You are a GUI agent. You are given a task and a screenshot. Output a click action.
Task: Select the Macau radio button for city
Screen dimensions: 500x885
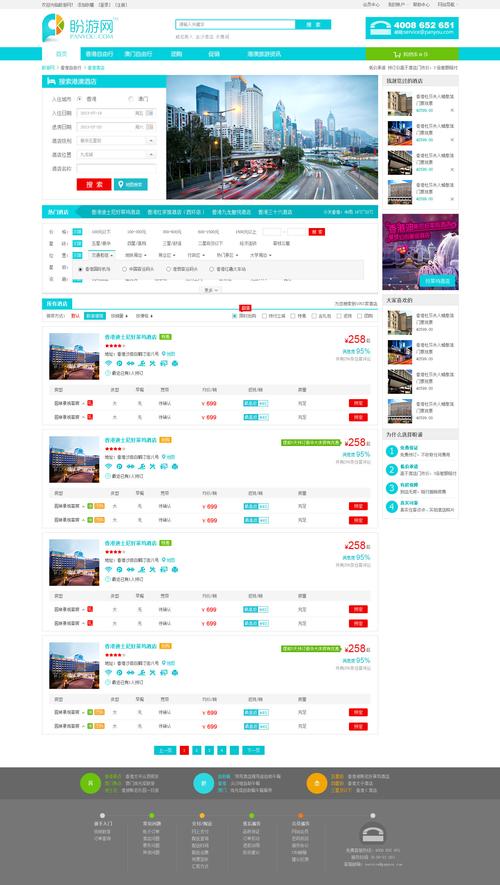(x=131, y=99)
